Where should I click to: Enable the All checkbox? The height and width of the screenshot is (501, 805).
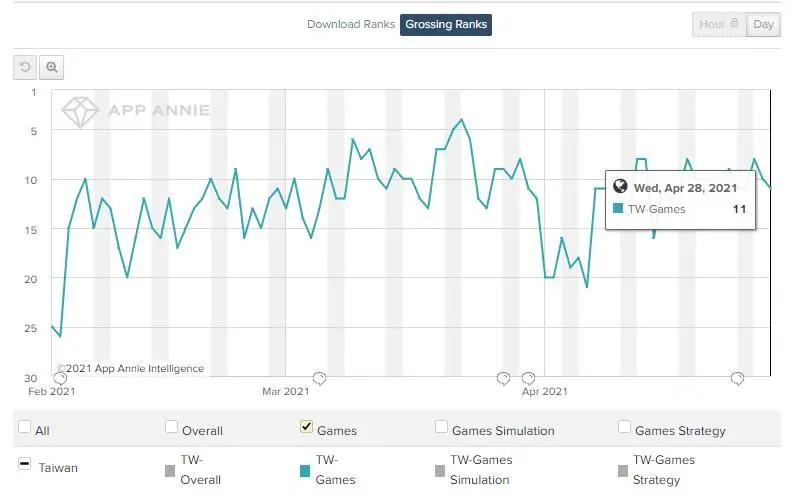[x=24, y=428]
